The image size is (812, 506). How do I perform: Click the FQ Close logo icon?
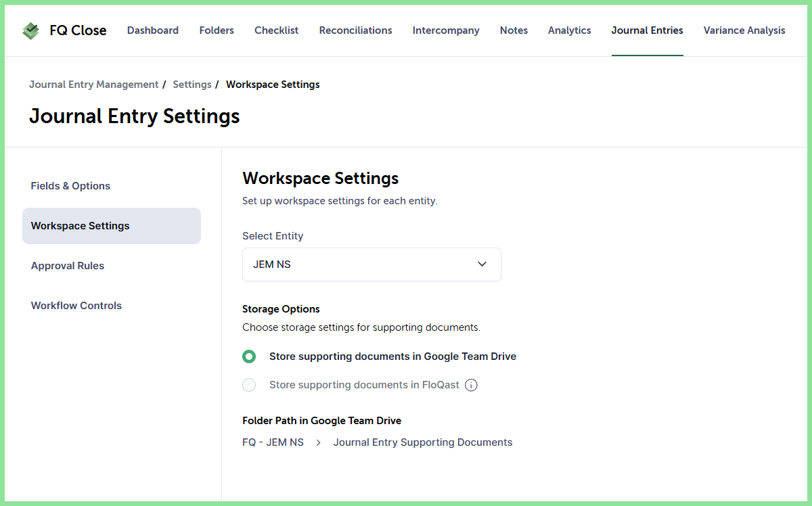coord(30,30)
